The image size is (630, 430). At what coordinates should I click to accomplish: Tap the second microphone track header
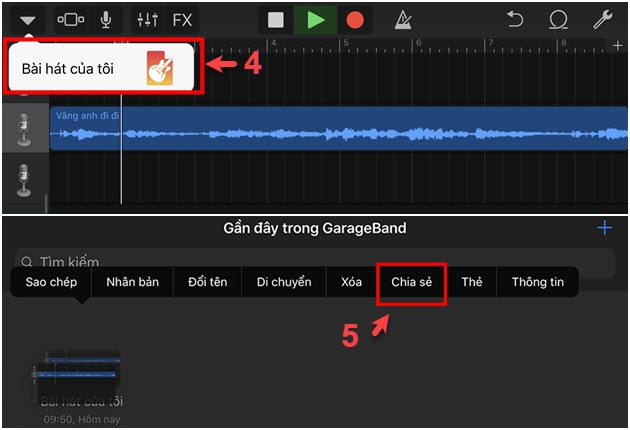[x=22, y=181]
